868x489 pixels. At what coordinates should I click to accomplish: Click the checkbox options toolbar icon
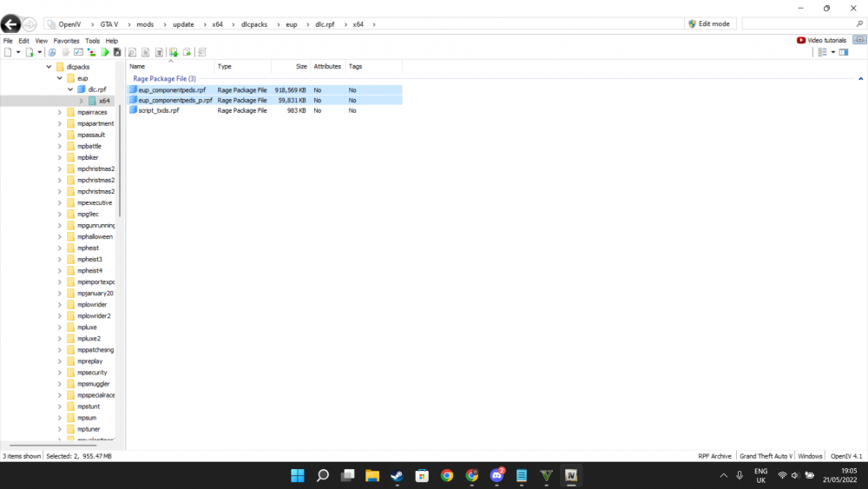79,52
